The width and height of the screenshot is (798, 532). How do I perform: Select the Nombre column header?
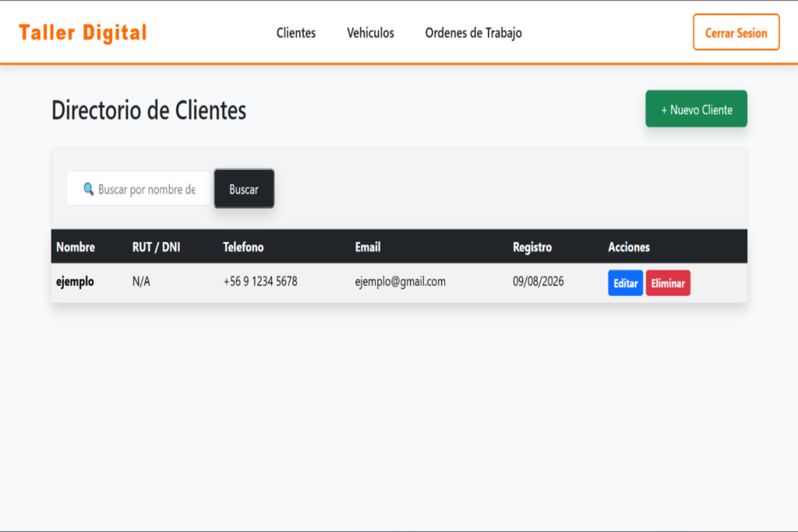[76, 247]
